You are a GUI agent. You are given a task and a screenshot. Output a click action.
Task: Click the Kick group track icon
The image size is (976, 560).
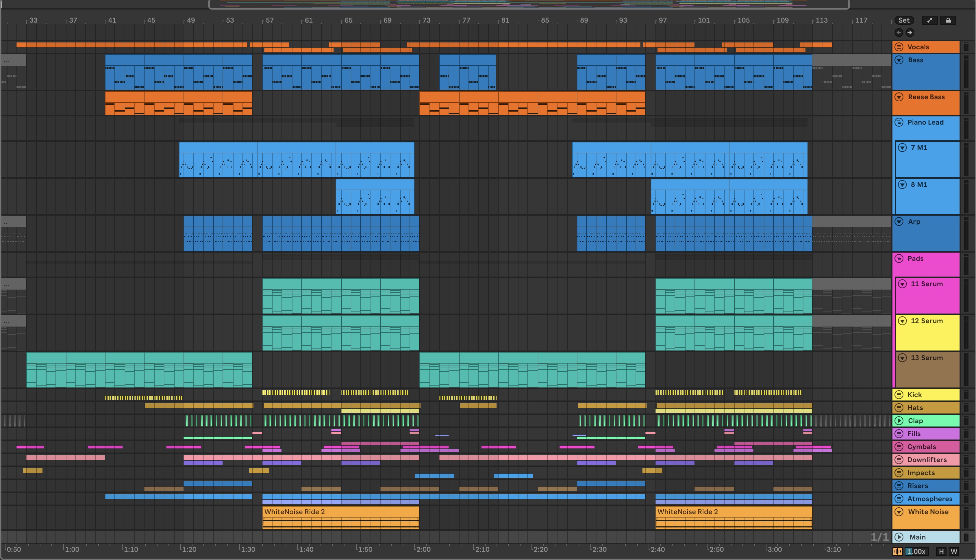point(899,395)
